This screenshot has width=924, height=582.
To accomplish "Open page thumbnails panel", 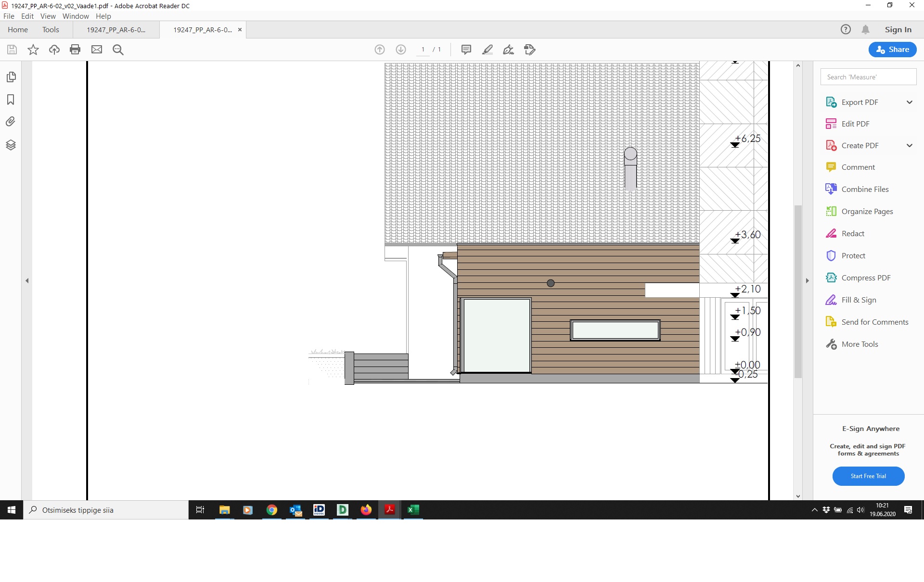I will 11,77.
